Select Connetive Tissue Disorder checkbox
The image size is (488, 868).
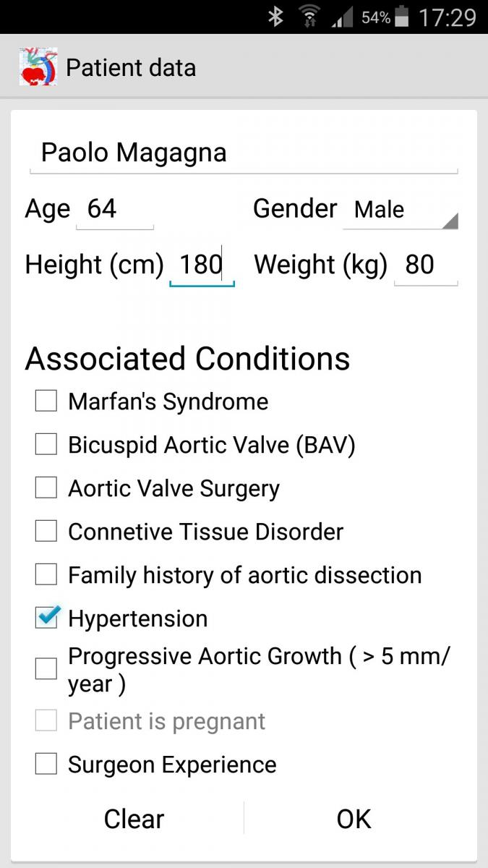[46, 532]
